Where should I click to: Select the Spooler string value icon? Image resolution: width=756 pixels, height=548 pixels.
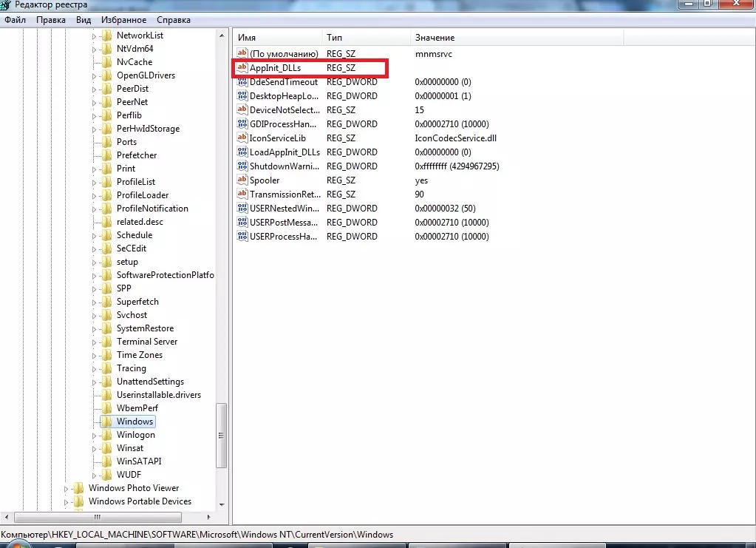tap(242, 180)
